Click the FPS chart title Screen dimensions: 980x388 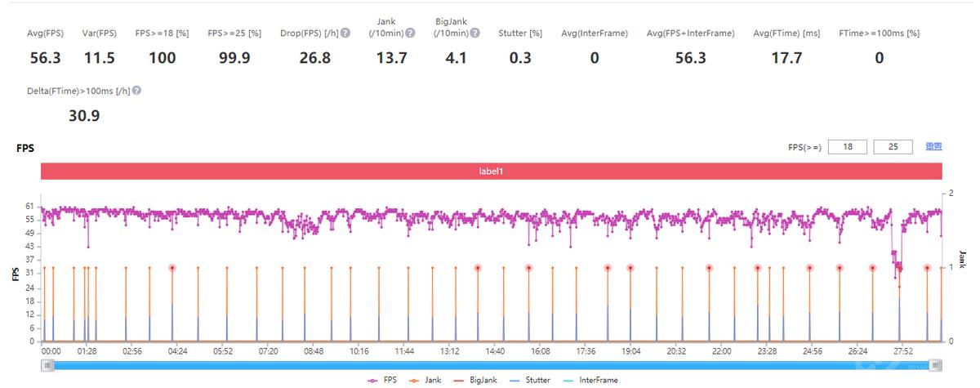click(25, 149)
